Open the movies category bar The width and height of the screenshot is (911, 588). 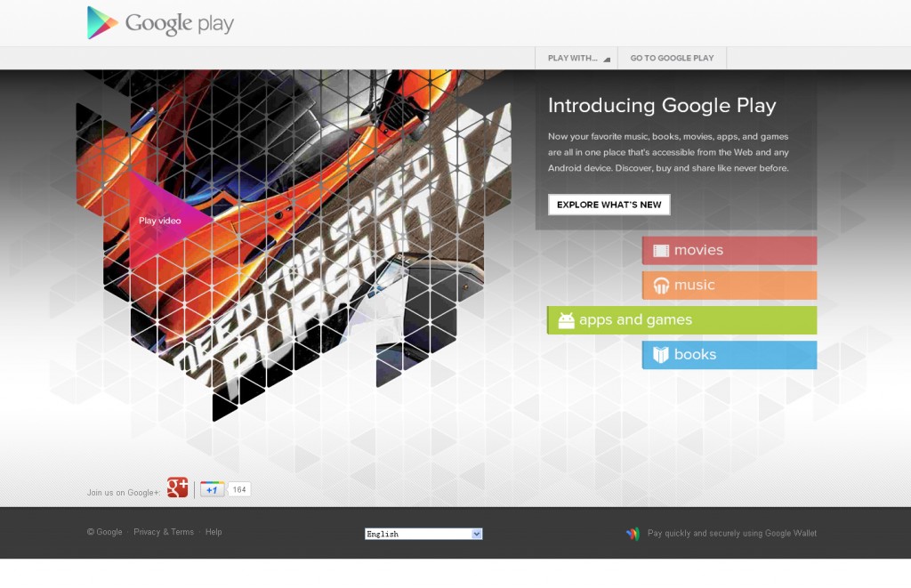click(730, 251)
